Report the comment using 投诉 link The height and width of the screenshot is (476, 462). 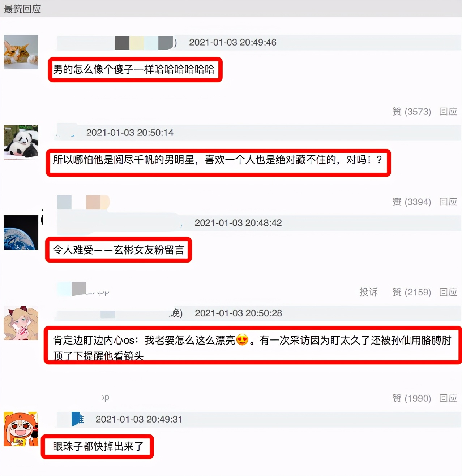[368, 292]
